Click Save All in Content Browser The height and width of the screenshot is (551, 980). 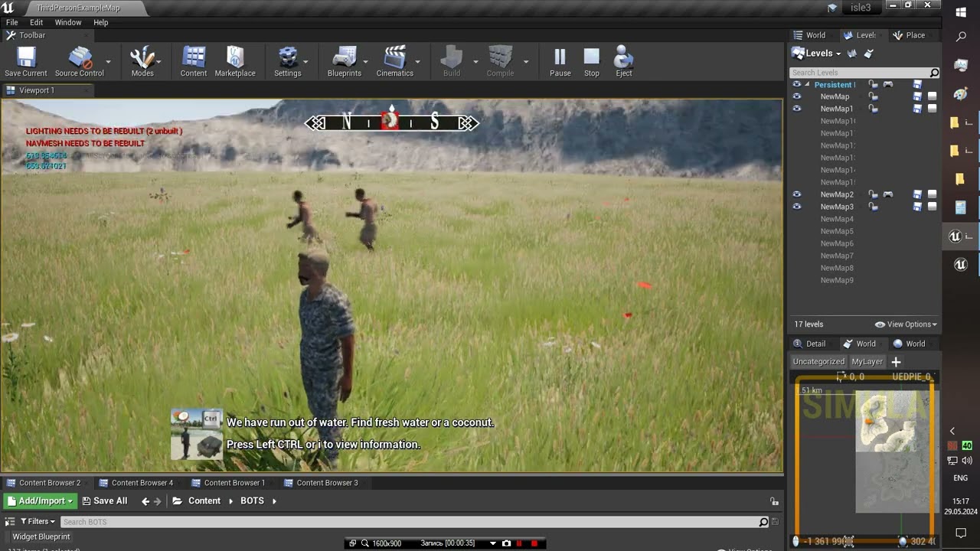tap(105, 501)
